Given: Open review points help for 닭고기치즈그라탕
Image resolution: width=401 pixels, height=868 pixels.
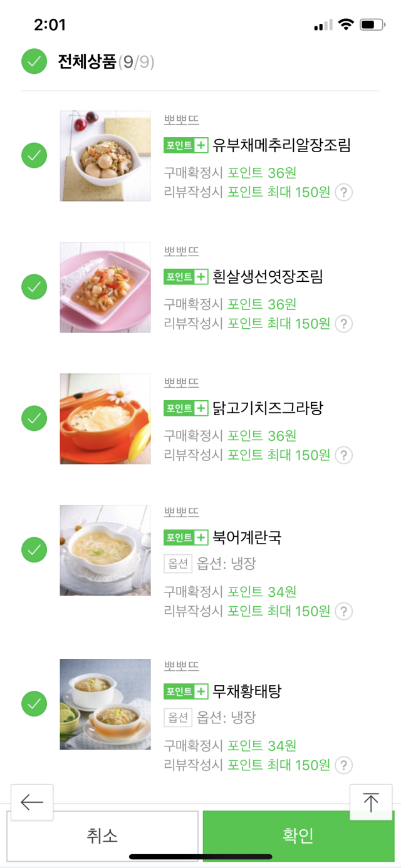Looking at the screenshot, I should coord(343,455).
